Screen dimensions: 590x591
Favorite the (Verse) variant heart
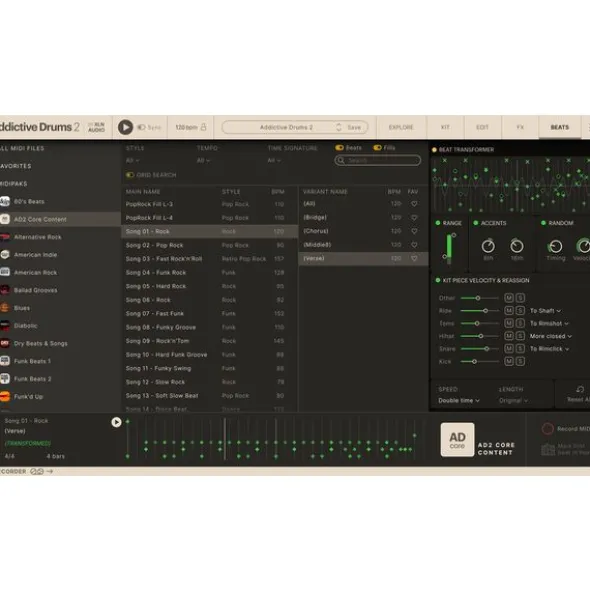tap(414, 259)
